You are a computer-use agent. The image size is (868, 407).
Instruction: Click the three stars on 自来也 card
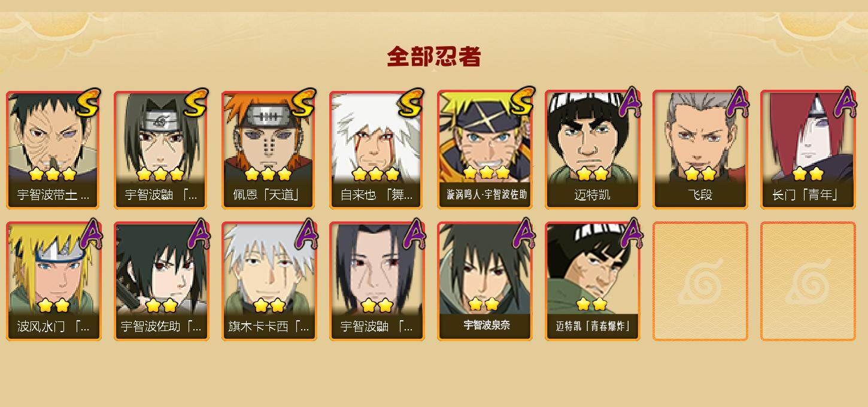click(376, 174)
